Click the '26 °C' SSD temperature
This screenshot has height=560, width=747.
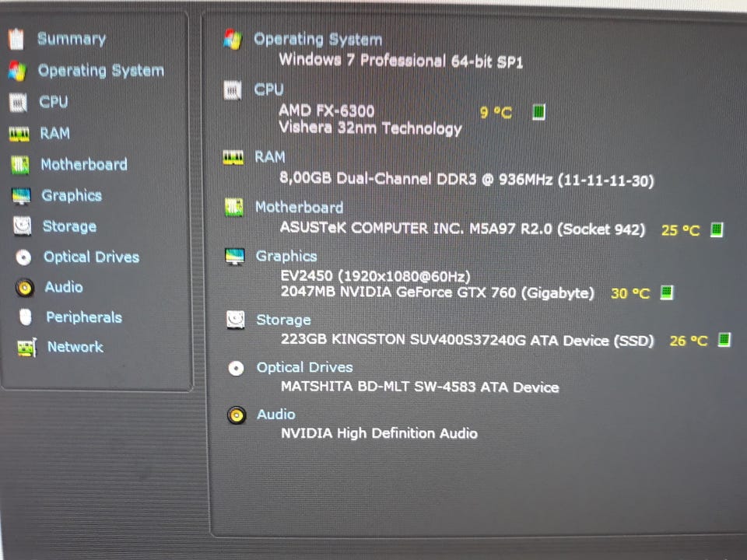[x=689, y=341]
